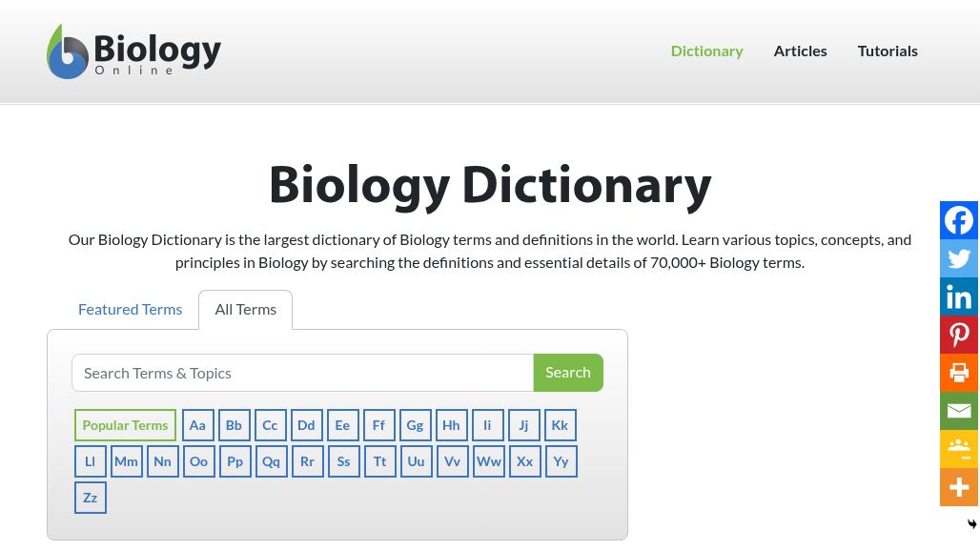Image resolution: width=980 pixels, height=551 pixels.
Task: Browse terms starting with Aa
Action: click(197, 425)
